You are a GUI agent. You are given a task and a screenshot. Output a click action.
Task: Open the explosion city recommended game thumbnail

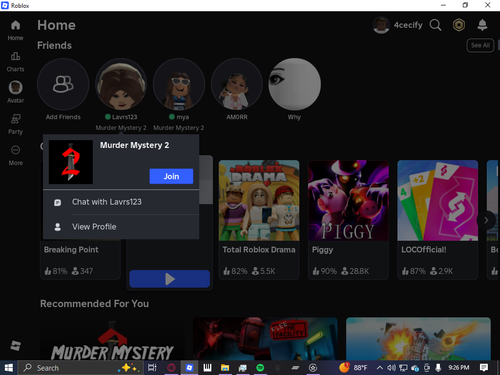[418, 339]
